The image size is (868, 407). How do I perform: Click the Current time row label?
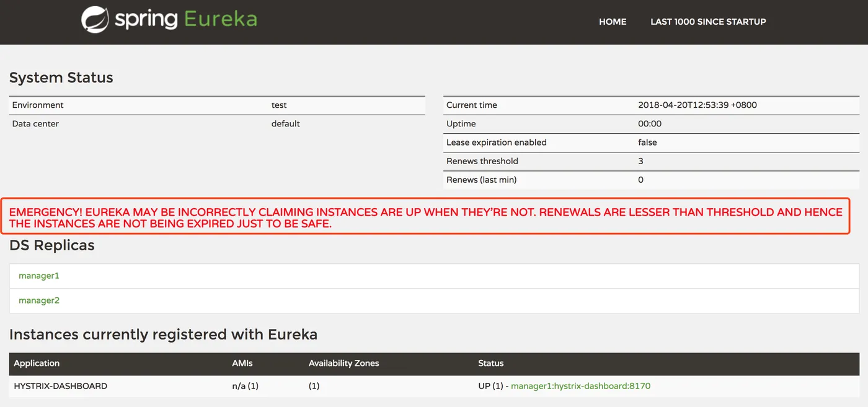pyautogui.click(x=472, y=105)
